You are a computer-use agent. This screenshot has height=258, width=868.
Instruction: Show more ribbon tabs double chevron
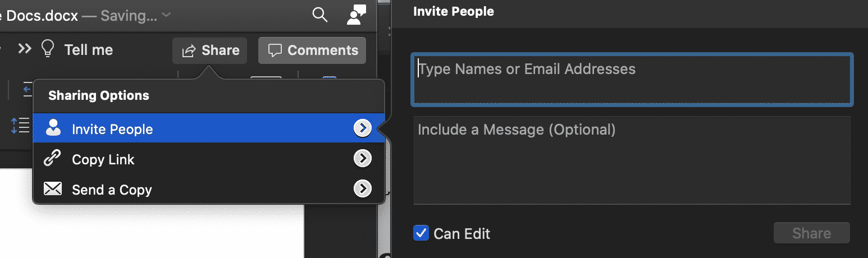(24, 49)
